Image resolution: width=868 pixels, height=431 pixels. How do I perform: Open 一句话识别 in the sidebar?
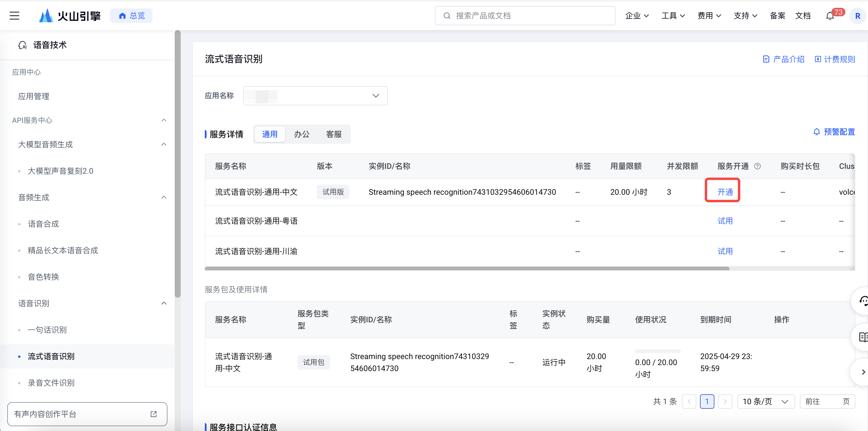[47, 330]
